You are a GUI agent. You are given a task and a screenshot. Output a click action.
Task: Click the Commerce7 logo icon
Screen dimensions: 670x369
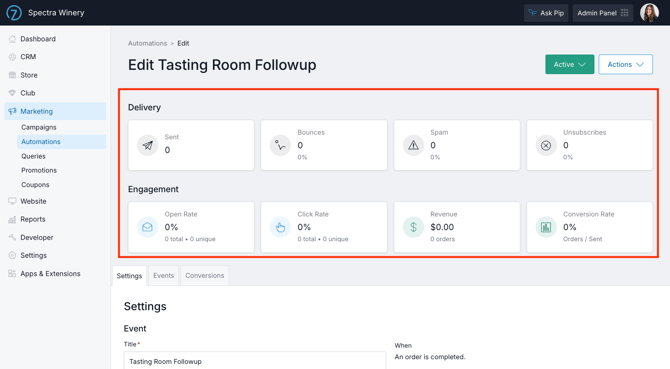coord(14,13)
